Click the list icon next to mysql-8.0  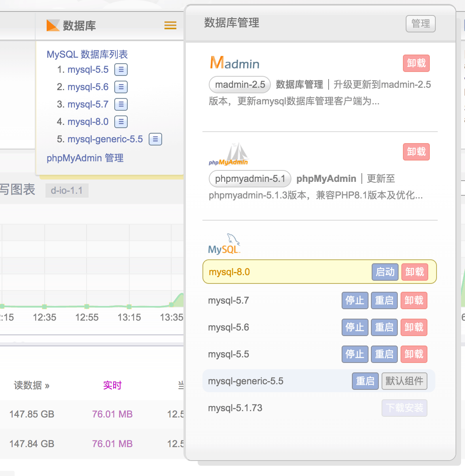pyautogui.click(x=121, y=122)
